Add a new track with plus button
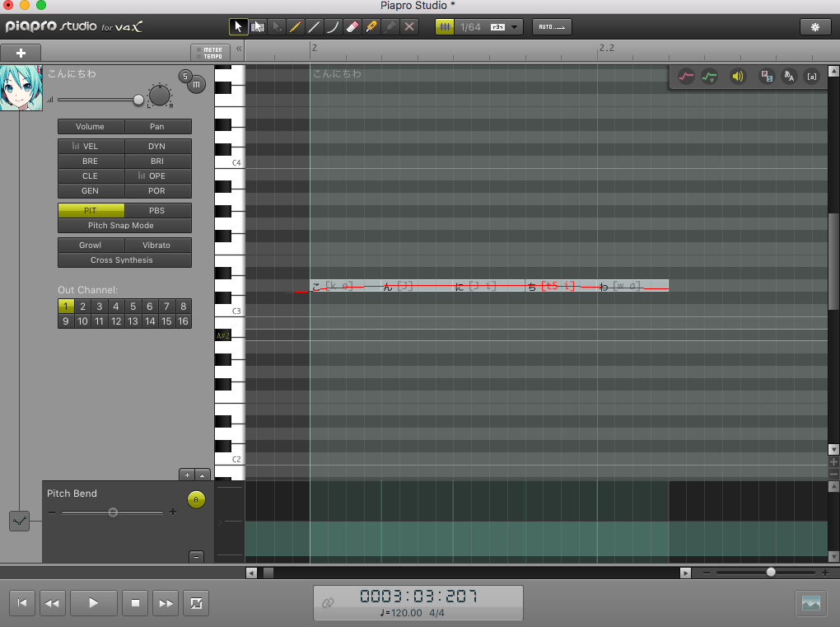This screenshot has height=627, width=840. click(21, 53)
